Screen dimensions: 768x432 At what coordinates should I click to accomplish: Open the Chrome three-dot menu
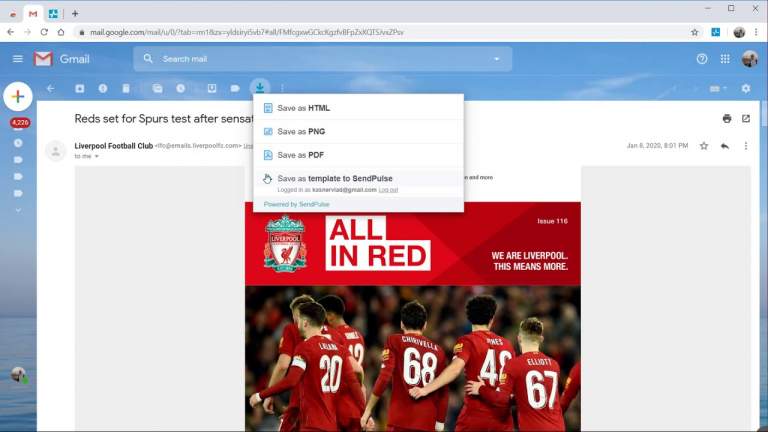756,32
